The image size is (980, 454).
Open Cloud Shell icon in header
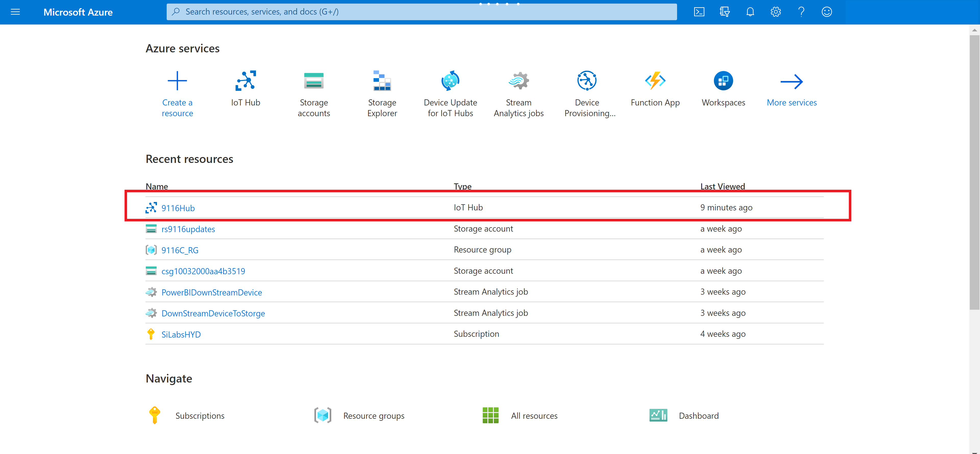tap(699, 12)
